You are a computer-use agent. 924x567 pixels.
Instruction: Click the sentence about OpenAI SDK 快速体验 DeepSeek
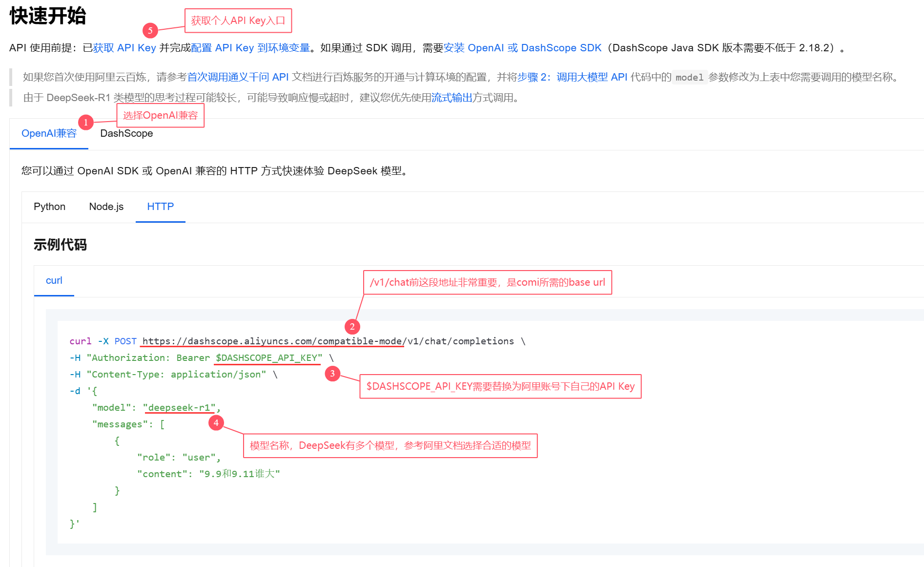coord(215,171)
